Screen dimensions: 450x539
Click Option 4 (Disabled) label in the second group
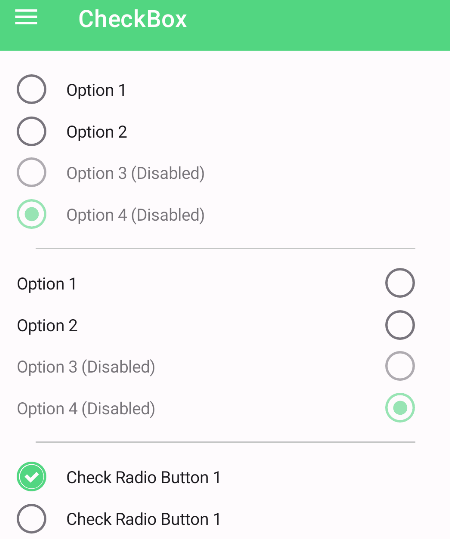click(86, 409)
